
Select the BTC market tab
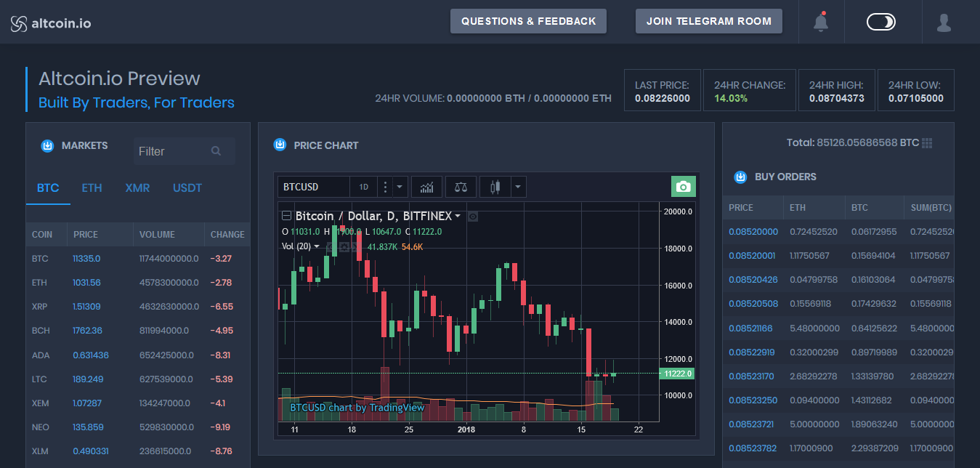(48, 188)
